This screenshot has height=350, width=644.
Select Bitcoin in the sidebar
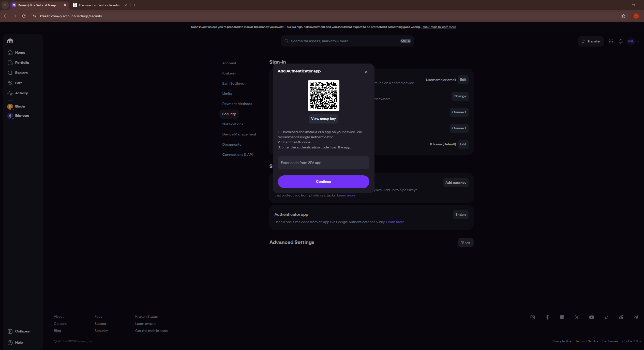(17, 106)
